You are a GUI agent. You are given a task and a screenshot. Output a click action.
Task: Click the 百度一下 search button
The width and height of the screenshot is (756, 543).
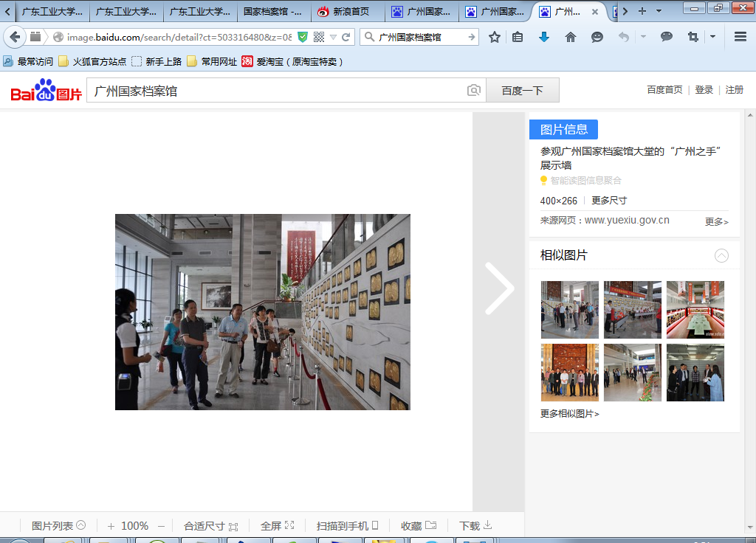pyautogui.click(x=522, y=90)
